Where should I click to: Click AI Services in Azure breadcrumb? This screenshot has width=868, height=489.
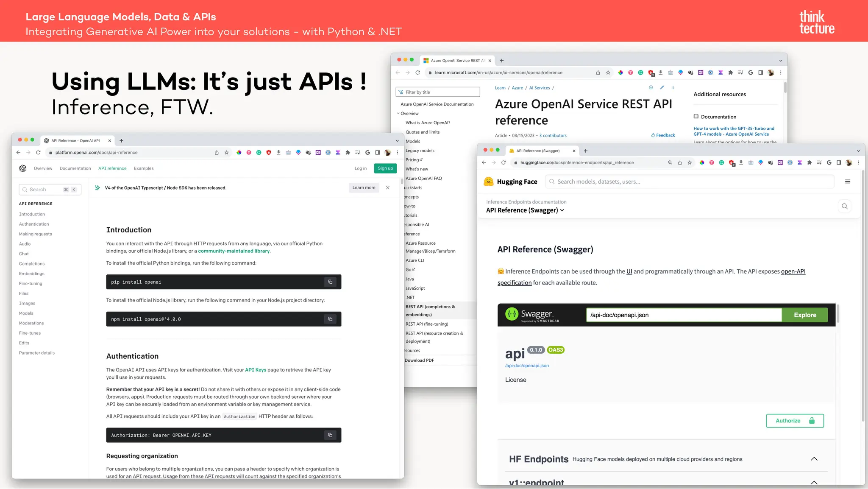[540, 88]
